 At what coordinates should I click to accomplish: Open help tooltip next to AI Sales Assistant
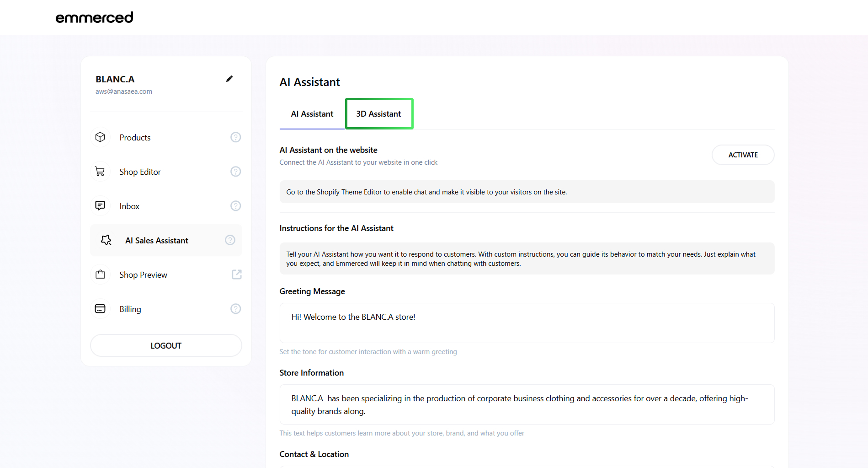(230, 240)
